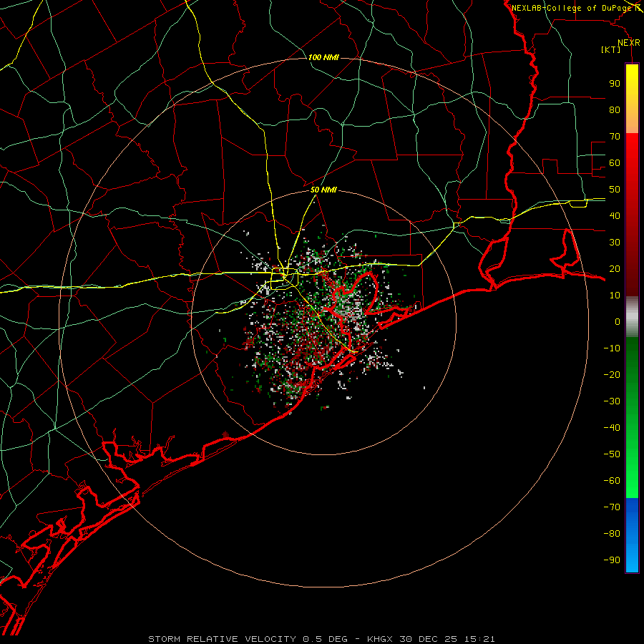
Task: Select the -60 knot scale label
Action: 612,481
